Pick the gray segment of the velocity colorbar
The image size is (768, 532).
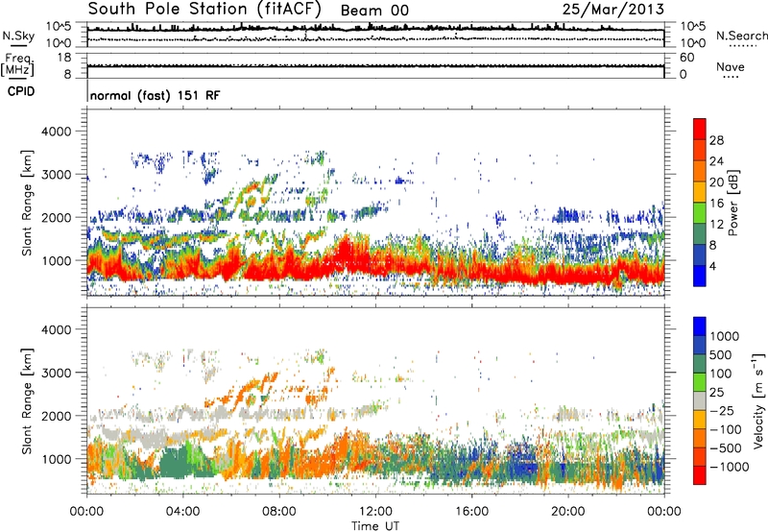[700, 401]
